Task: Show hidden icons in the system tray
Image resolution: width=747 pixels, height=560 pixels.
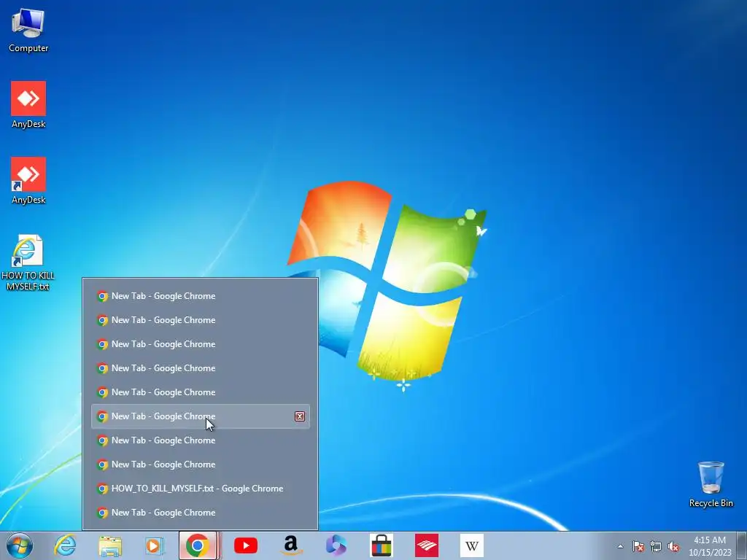Action: point(620,546)
